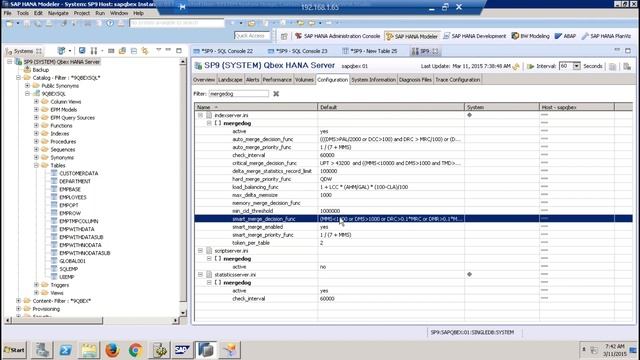Viewport: 640px width, 360px height.
Task: Click the Filter input containing mergedog
Action: tap(239, 94)
